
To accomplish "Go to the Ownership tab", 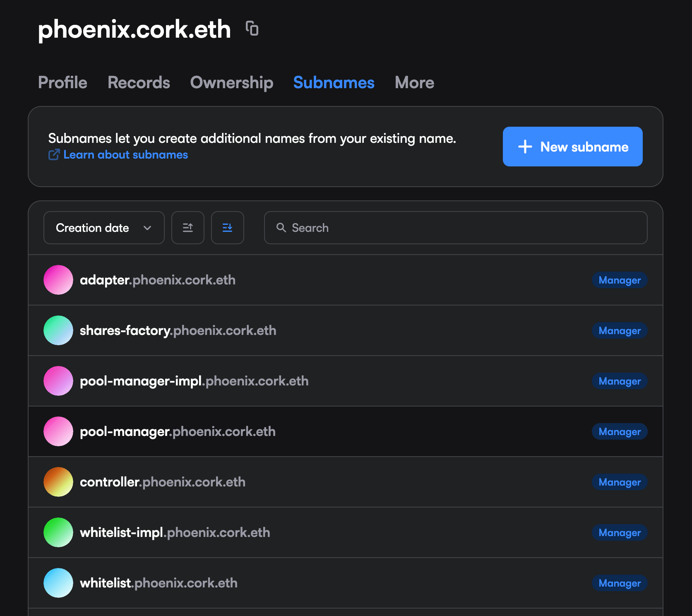I will click(x=231, y=82).
